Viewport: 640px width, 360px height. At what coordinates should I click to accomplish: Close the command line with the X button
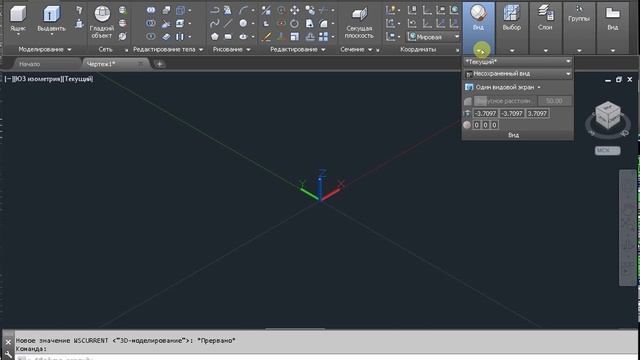(8, 342)
